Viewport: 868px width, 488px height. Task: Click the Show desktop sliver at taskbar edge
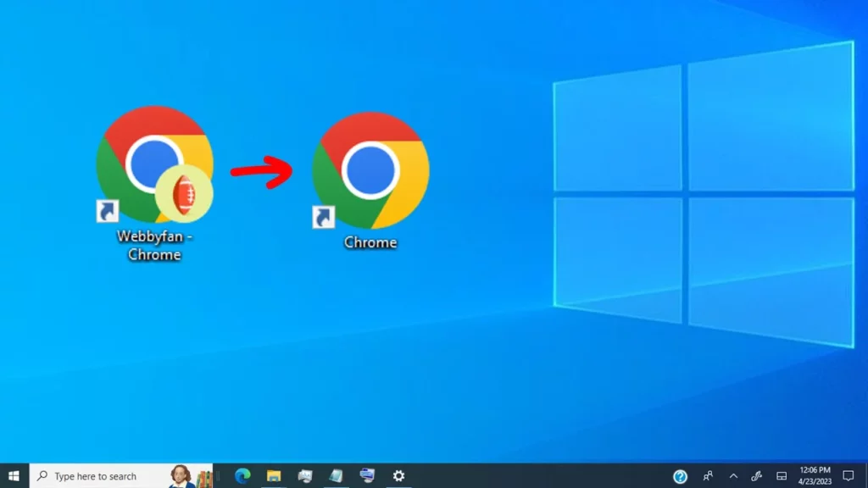coord(865,476)
